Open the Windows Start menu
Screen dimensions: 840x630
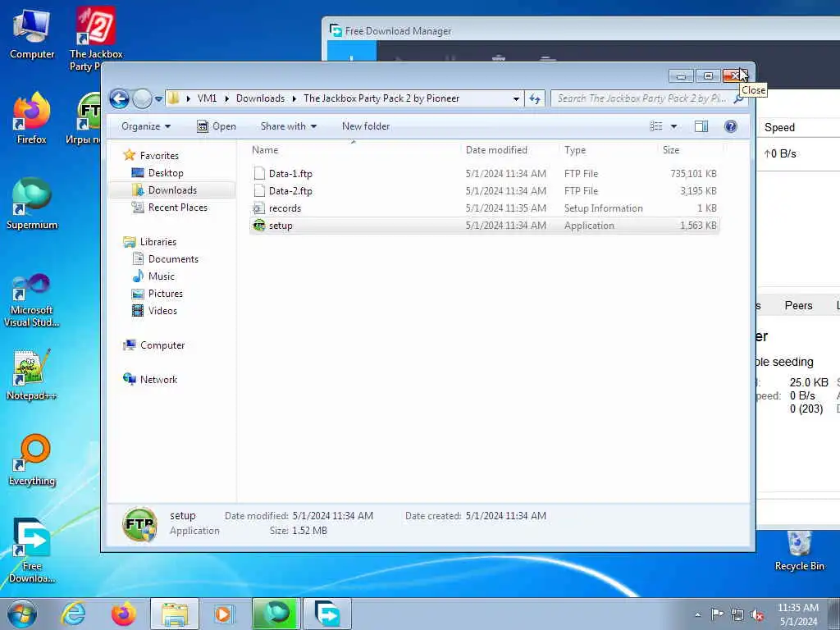(22, 614)
